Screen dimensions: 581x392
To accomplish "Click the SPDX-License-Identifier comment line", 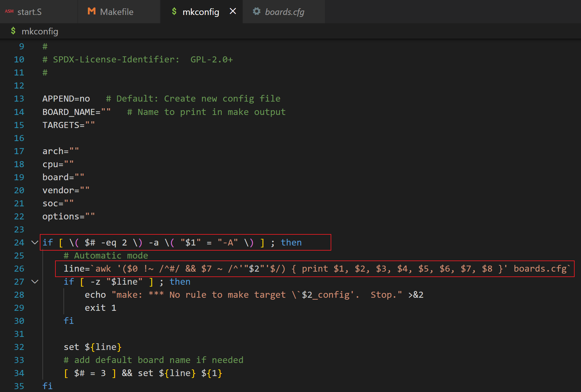I will [x=138, y=60].
